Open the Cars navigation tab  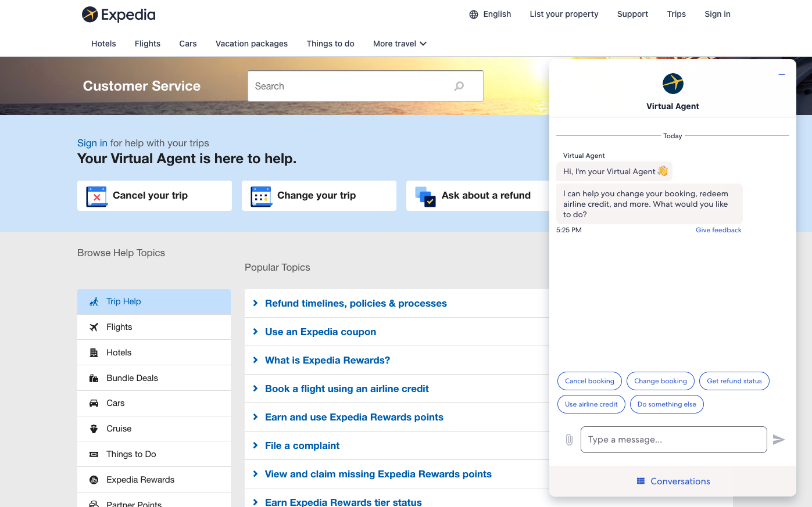[x=188, y=44]
